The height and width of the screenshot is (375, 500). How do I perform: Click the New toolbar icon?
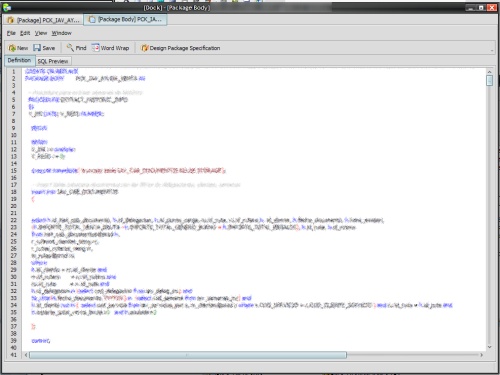(x=12, y=48)
